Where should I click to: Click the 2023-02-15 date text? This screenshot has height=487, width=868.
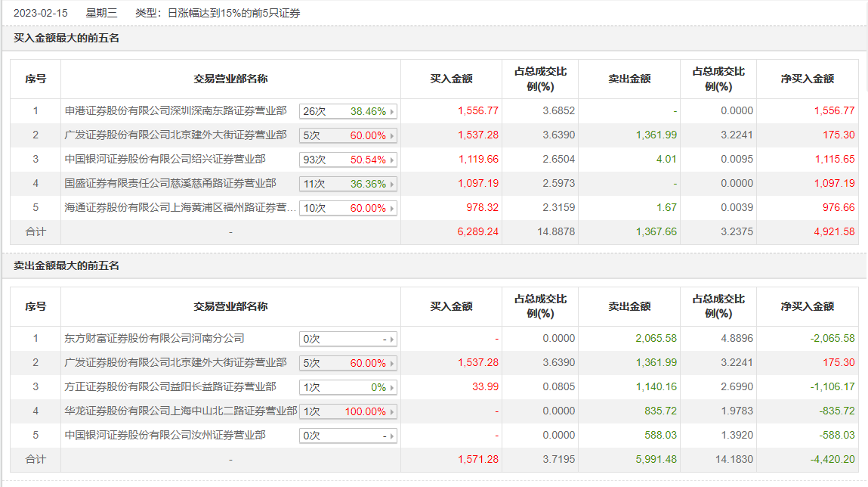[x=39, y=13]
